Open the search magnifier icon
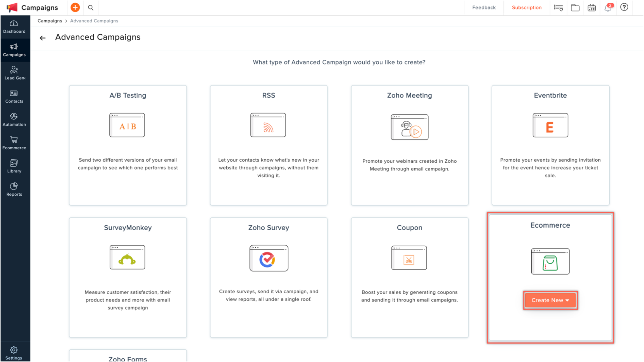 (x=91, y=8)
